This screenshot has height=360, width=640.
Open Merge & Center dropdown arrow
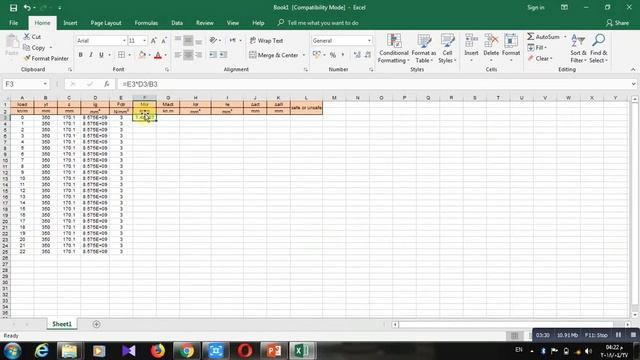click(x=304, y=55)
